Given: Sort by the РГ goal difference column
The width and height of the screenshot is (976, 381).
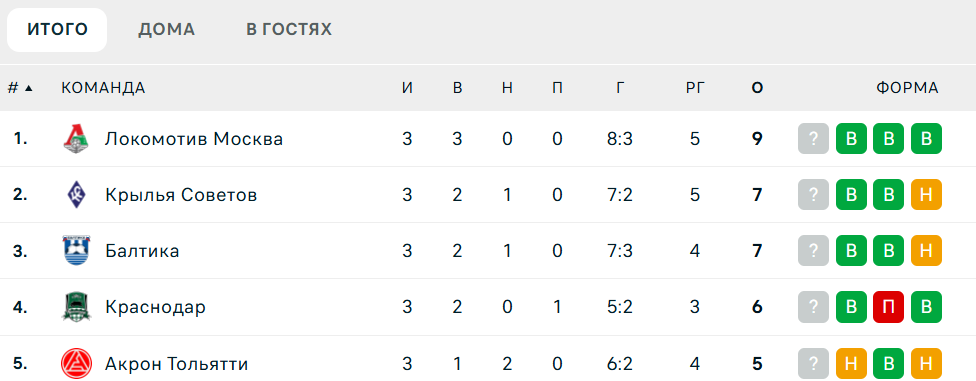Looking at the screenshot, I should pyautogui.click(x=695, y=88).
